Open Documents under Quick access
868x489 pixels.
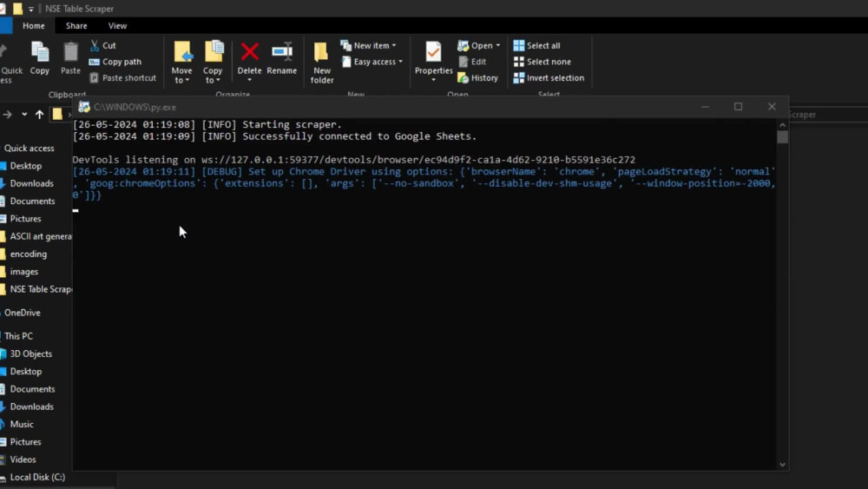click(32, 201)
